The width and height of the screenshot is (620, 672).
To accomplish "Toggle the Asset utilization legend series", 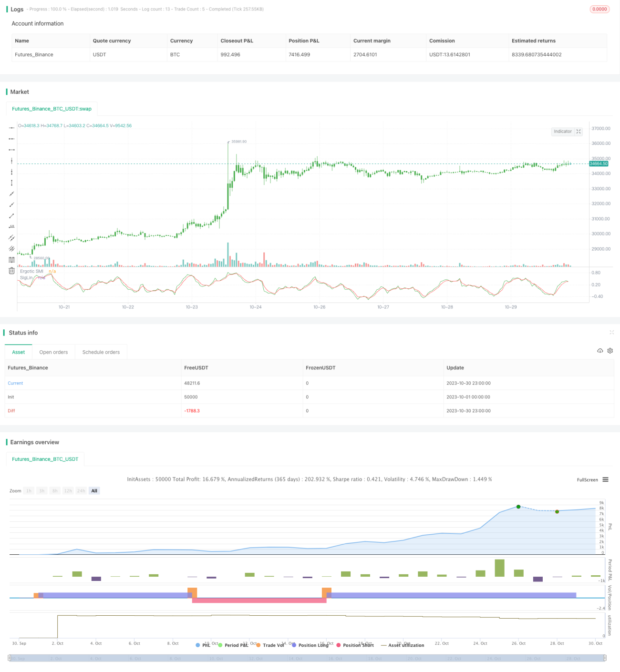I will tap(403, 645).
